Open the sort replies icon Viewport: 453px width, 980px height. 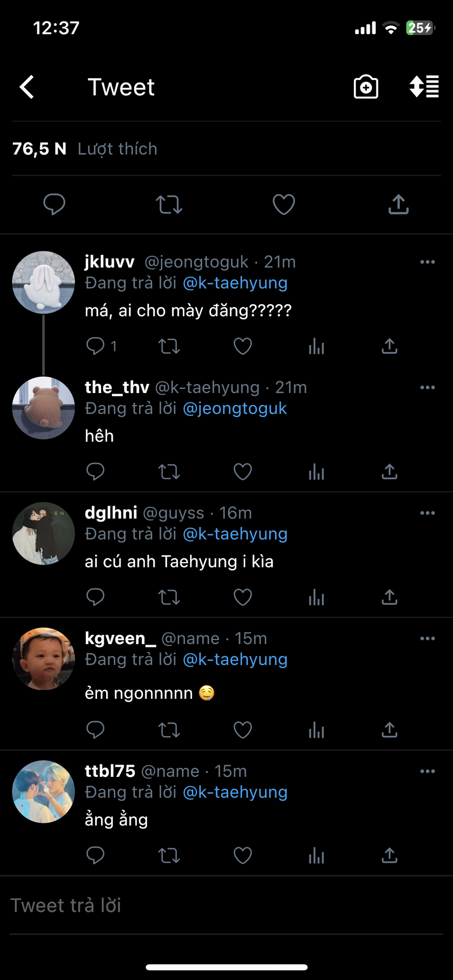pos(424,87)
